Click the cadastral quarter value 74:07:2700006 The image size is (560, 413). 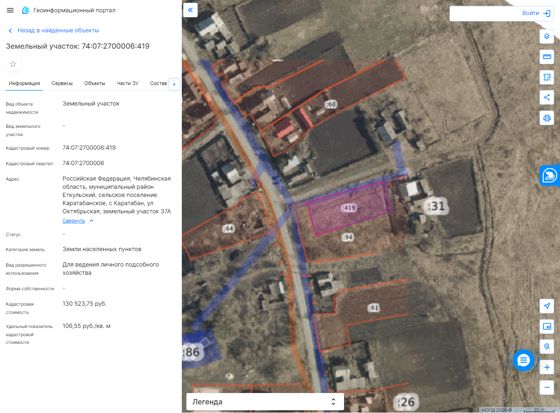(83, 163)
